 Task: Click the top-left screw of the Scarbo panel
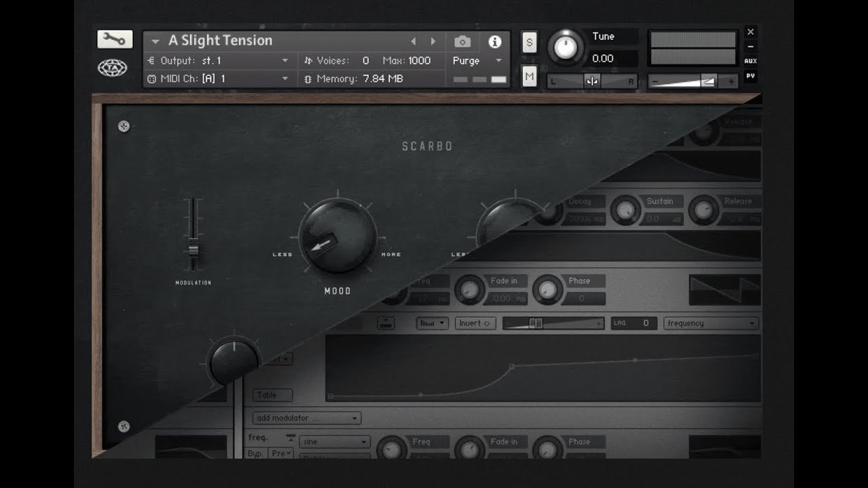(x=124, y=126)
